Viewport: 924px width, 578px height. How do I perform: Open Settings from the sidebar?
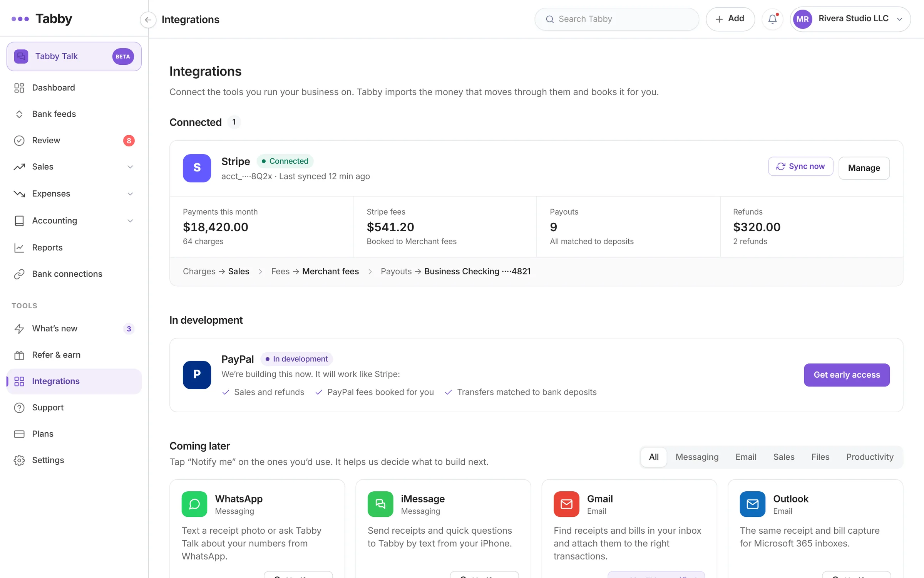pos(74,460)
